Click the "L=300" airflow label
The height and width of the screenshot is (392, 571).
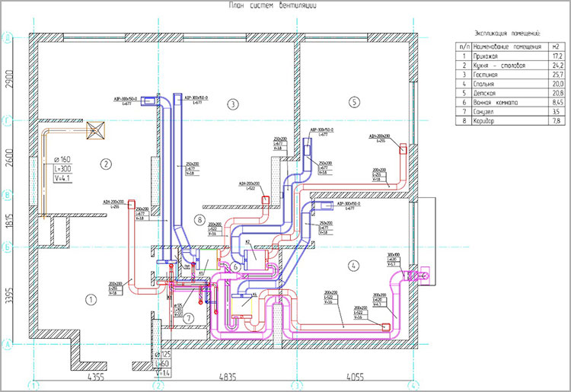click(62, 169)
